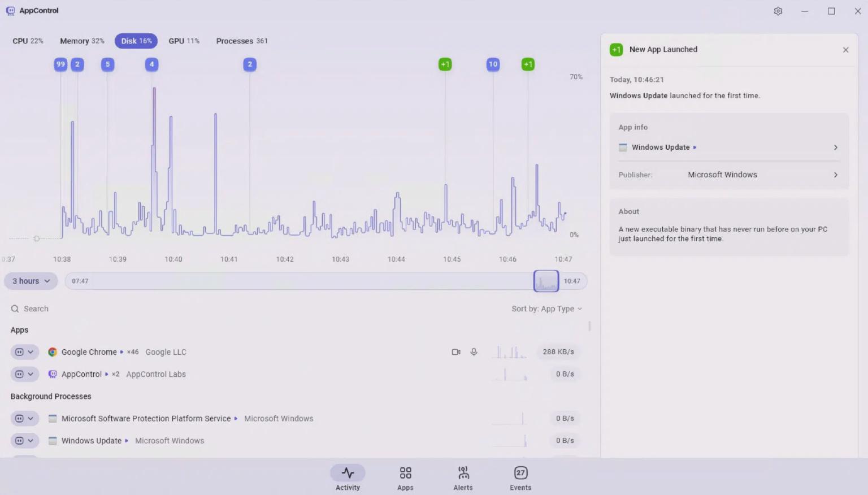
Task: Open Windows Update app info details chevron
Action: pyautogui.click(x=836, y=147)
